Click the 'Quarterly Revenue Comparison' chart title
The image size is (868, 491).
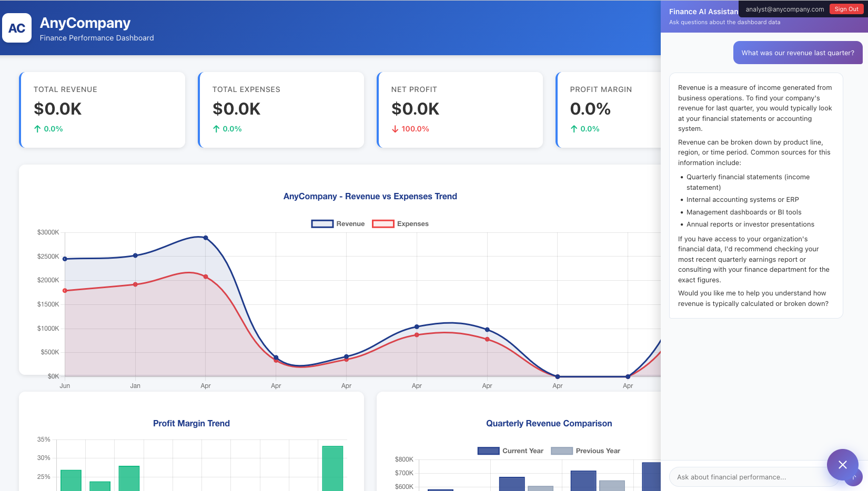click(549, 423)
